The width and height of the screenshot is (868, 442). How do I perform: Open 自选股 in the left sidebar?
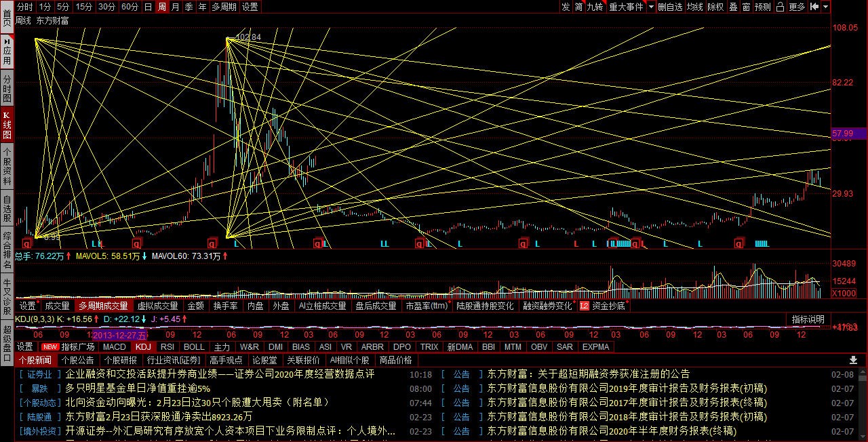click(7, 208)
